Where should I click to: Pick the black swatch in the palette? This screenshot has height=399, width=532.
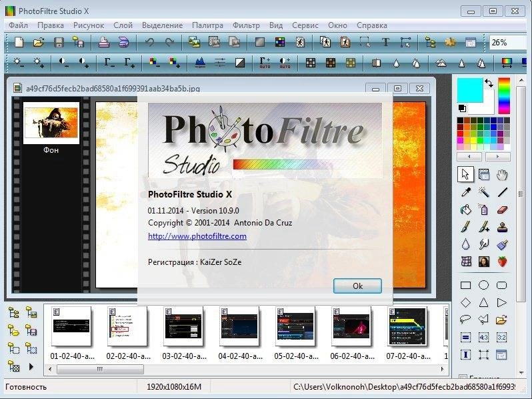[x=460, y=121]
